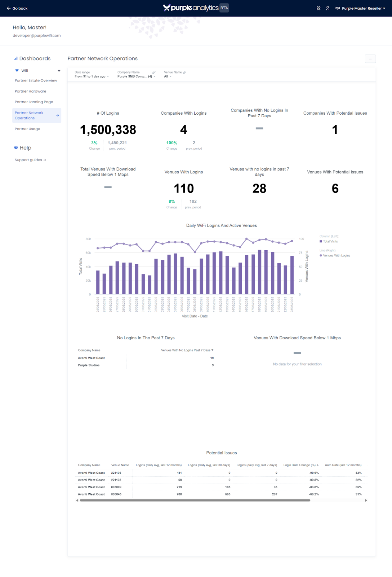Collapse the Wifi section in sidebar
Screen dimensions: 392x577
59,71
